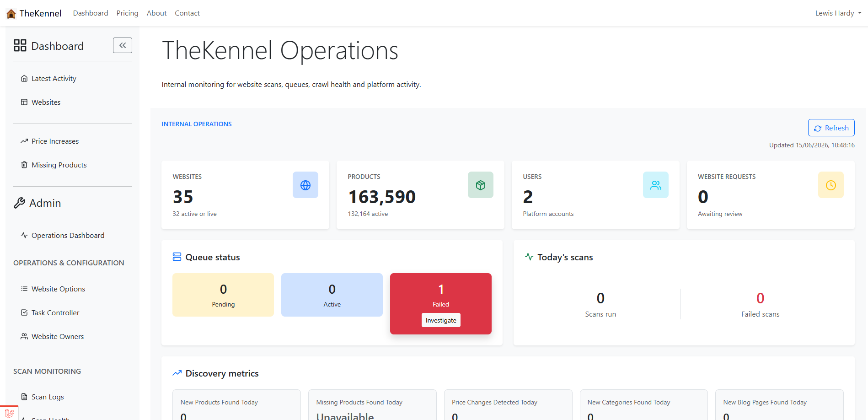The height and width of the screenshot is (420, 868).
Task: Click the Laravel debug icon at bottom-left corner
Action: click(9, 413)
